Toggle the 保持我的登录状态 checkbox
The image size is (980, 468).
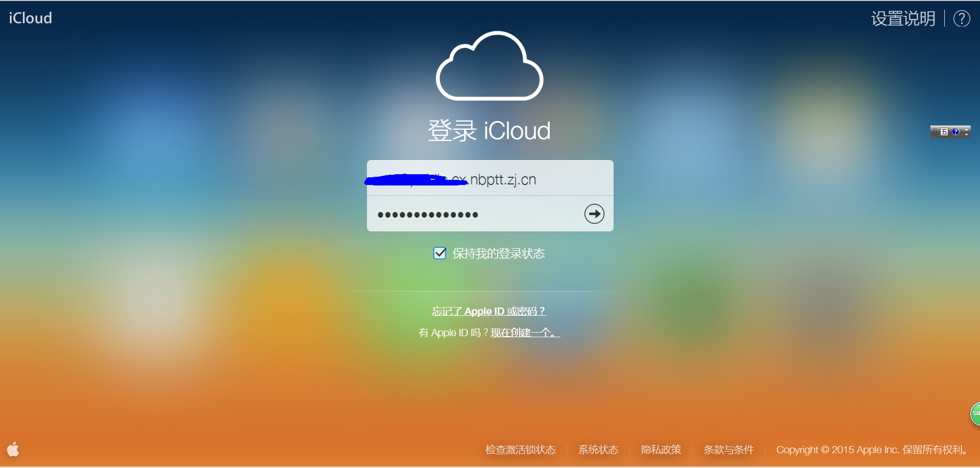pyautogui.click(x=440, y=253)
